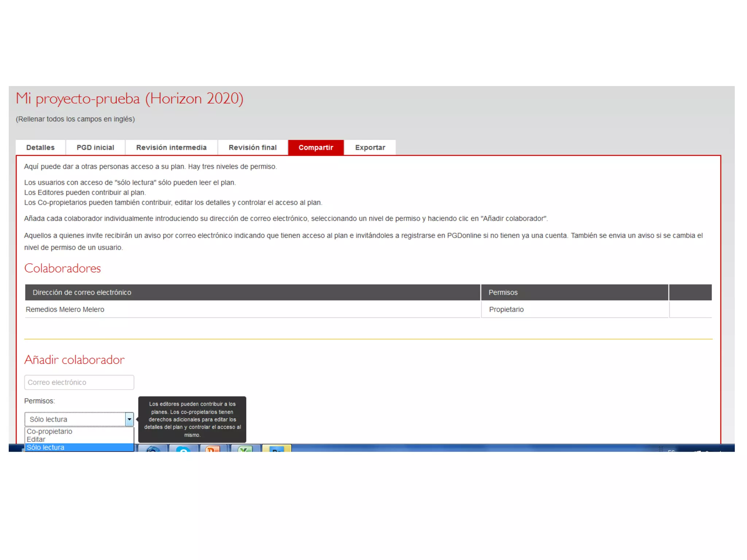Click the Propietario permission cell

(x=506, y=310)
